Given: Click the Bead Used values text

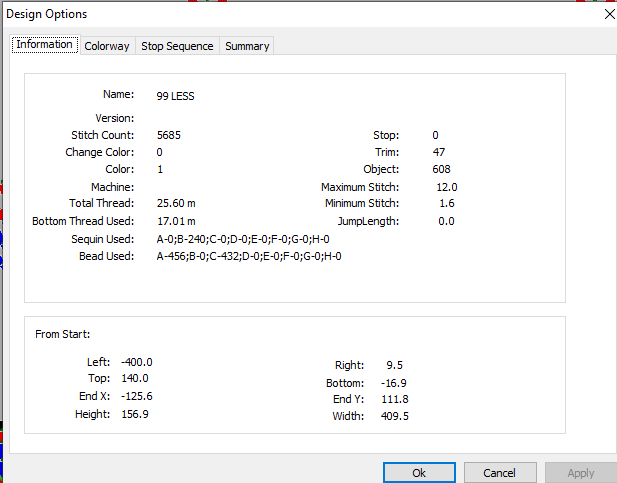Looking at the screenshot, I should click(249, 256).
